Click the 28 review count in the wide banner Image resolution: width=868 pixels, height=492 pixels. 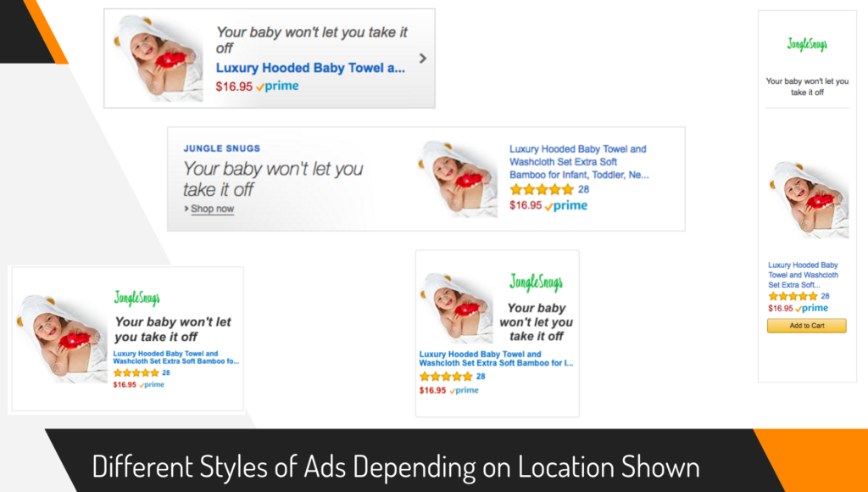pyautogui.click(x=583, y=189)
